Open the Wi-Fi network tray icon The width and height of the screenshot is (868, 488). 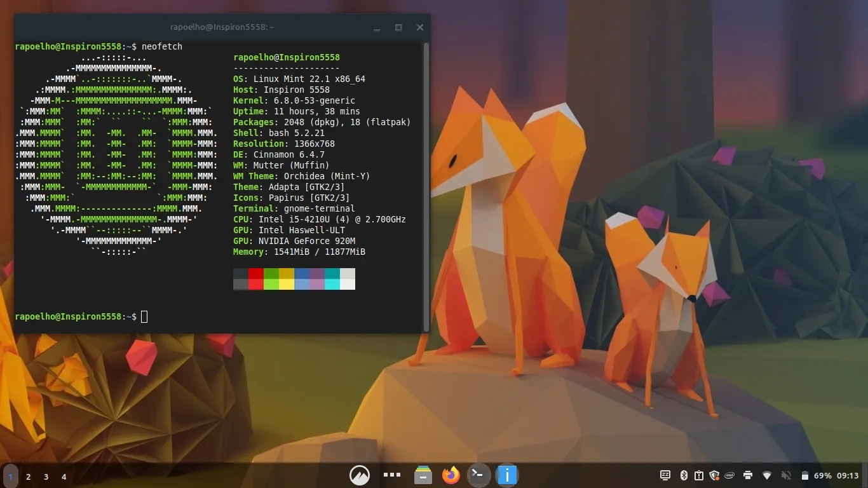767,475
